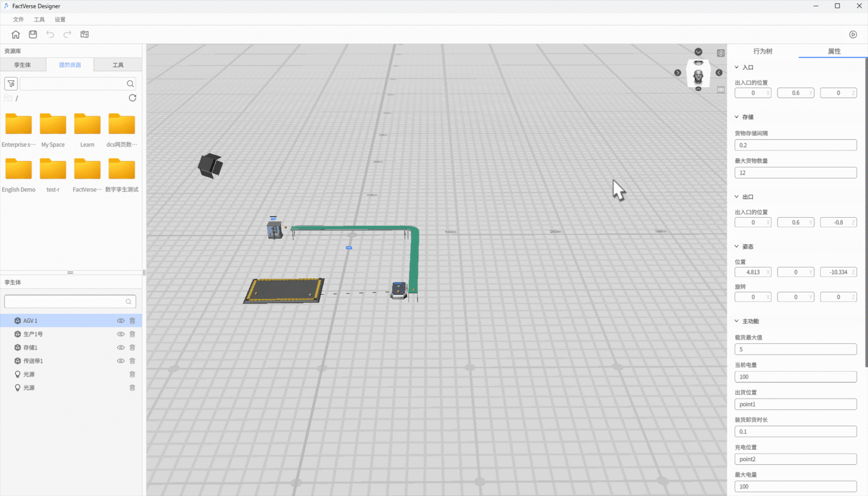Click the 最大货物数量 input field

795,173
